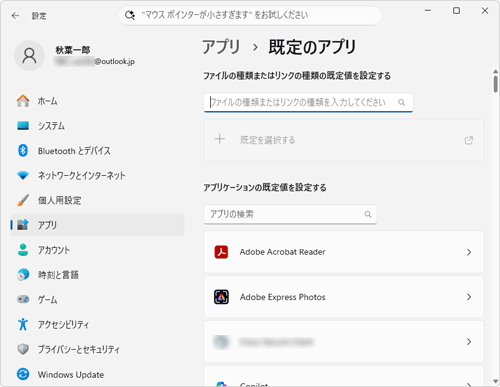Viewport: 500px width, 387px height.
Task: Expand the Adobe Express Photos chevron
Action: click(469, 297)
